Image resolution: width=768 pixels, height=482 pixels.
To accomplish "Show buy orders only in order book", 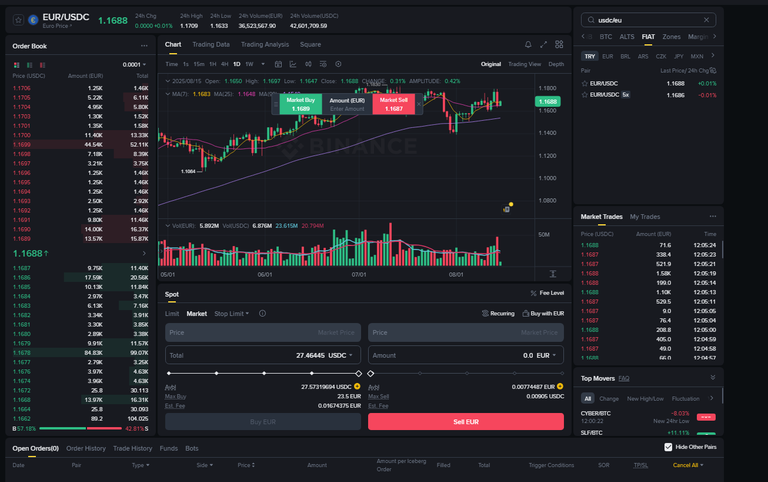I will [x=30, y=65].
